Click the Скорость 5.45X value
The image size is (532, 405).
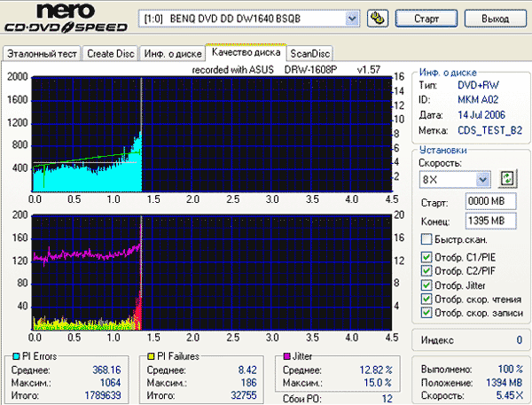[x=509, y=395]
